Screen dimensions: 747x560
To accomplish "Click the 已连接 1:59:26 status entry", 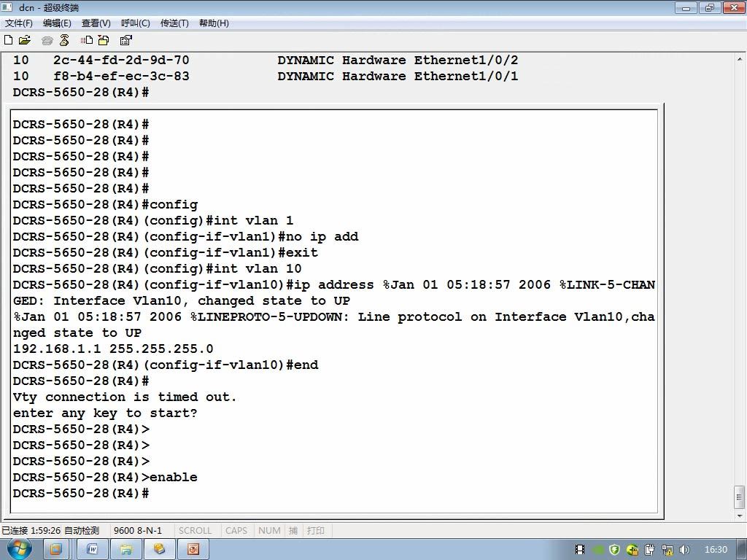I will click(31, 531).
